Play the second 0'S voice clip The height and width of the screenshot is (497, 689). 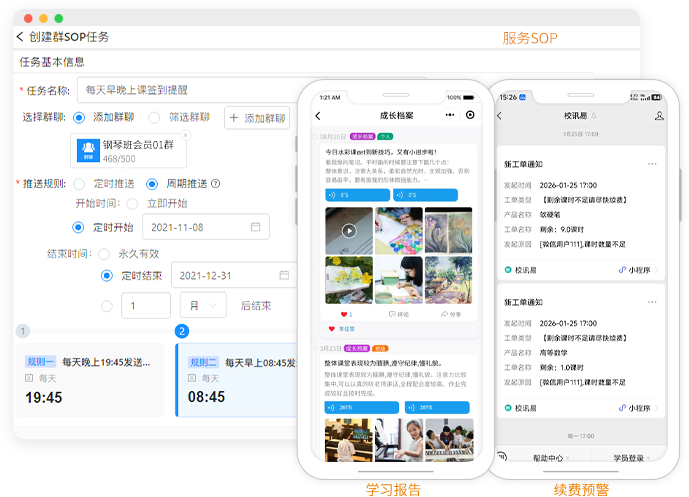tap(425, 195)
